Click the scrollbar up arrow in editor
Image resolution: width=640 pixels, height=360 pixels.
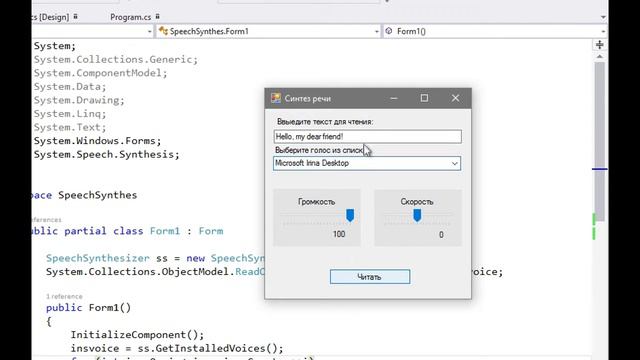pyautogui.click(x=600, y=57)
